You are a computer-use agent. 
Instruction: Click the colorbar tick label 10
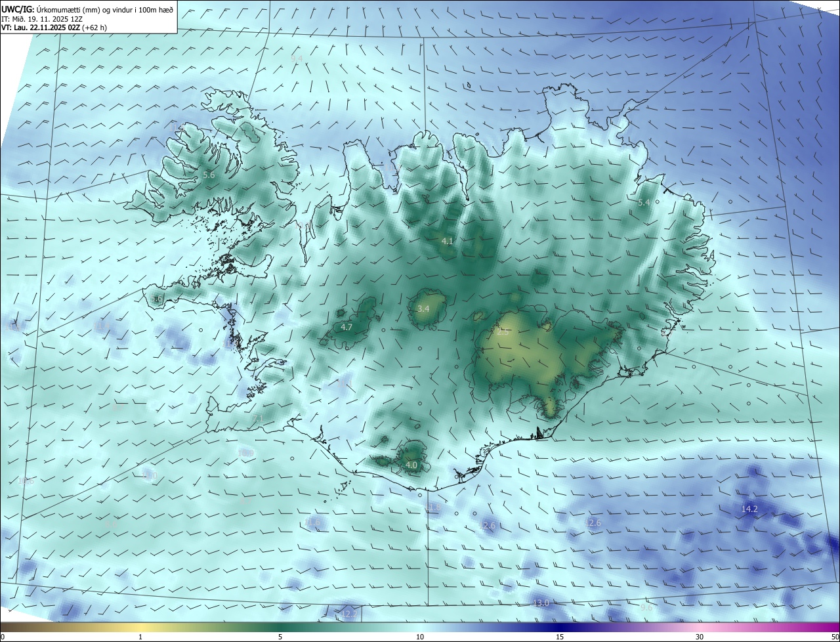(x=420, y=637)
